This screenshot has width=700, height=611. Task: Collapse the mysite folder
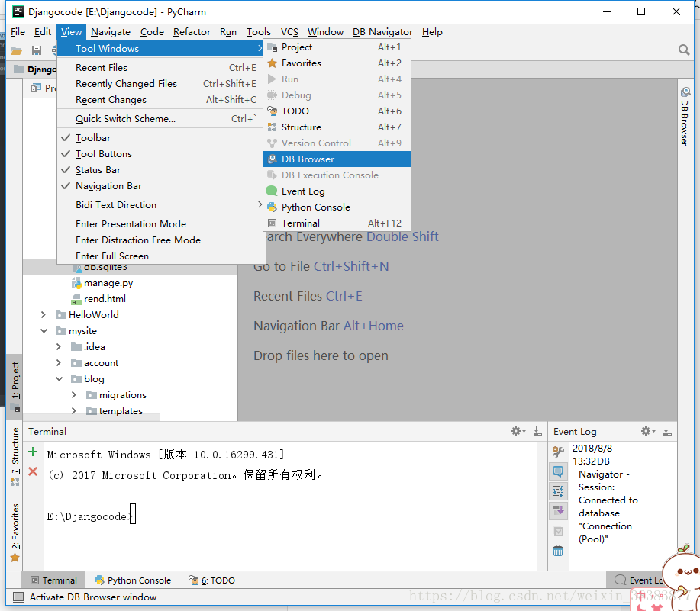pyautogui.click(x=44, y=331)
